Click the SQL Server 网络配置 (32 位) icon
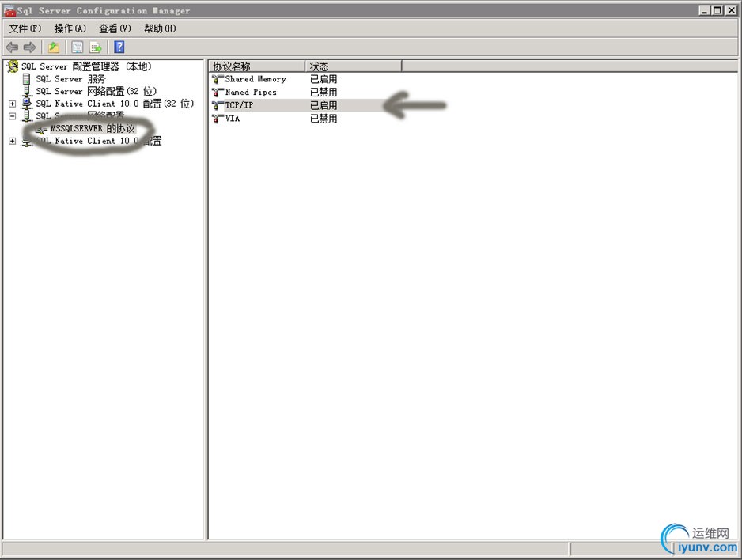Screen dimensions: 742x560 click(x=27, y=91)
